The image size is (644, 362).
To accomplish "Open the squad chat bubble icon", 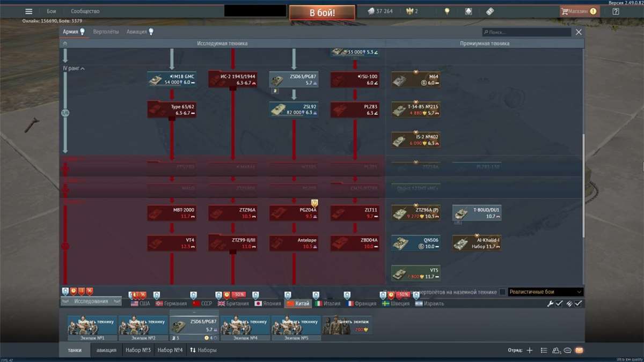I will click(567, 350).
